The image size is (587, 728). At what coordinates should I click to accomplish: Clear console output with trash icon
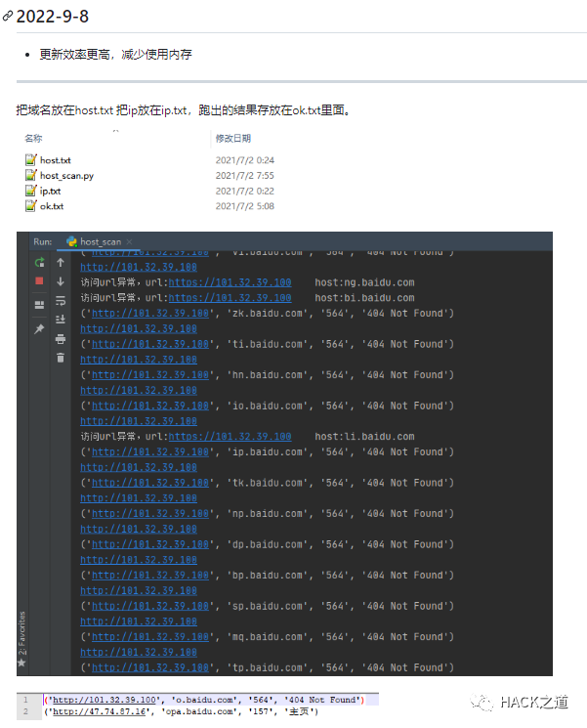pyautogui.click(x=61, y=358)
